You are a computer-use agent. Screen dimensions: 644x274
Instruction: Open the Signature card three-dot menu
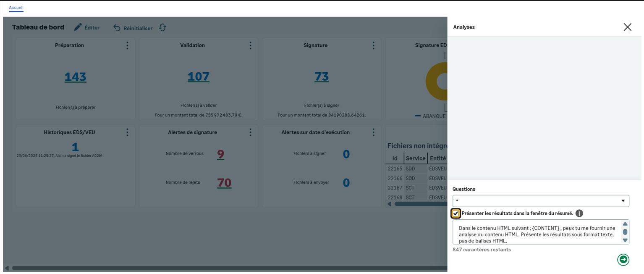point(374,45)
